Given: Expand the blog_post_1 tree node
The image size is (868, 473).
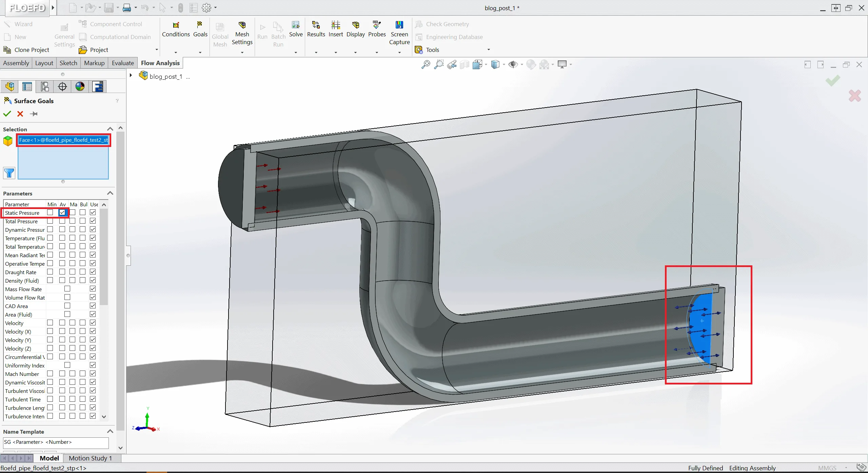Looking at the screenshot, I should click(x=131, y=76).
